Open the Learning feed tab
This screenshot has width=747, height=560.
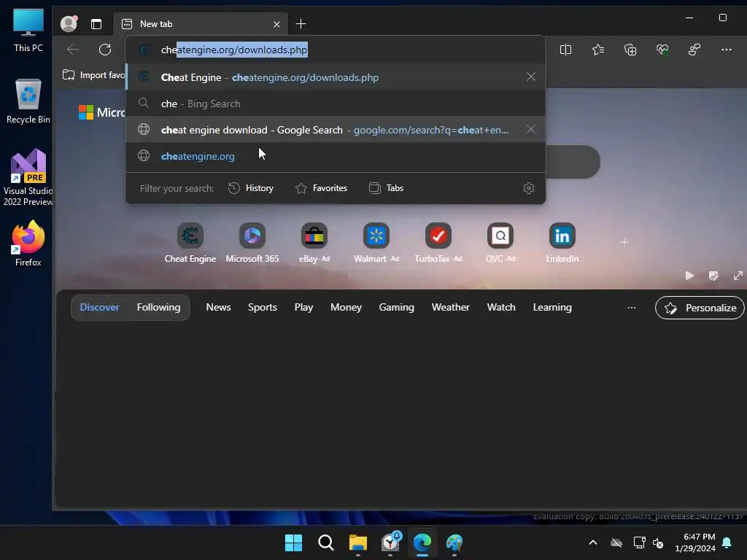[552, 307]
